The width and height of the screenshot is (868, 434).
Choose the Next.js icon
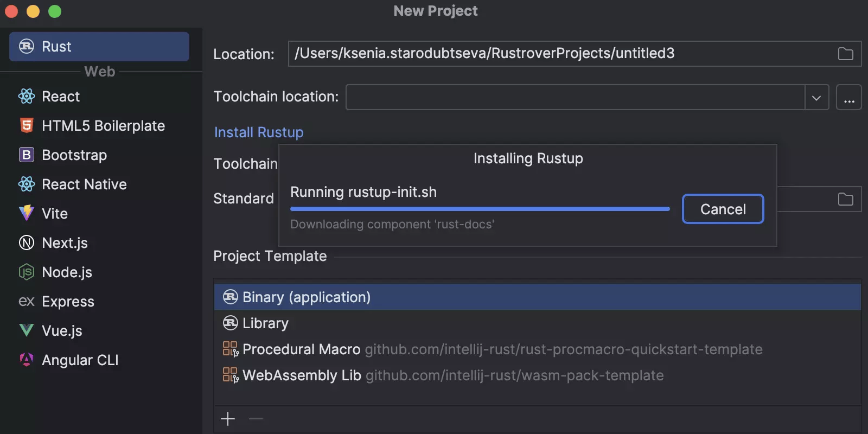(x=27, y=243)
